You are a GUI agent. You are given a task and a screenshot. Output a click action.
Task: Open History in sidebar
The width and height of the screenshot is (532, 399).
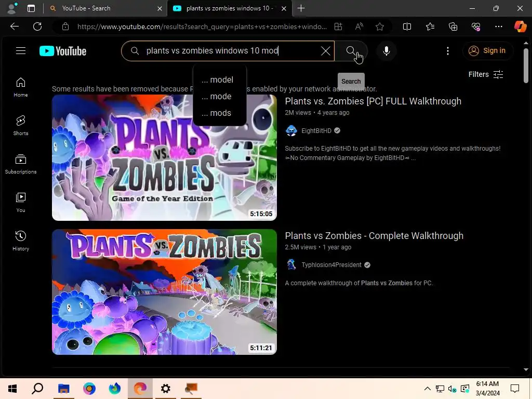pos(21,241)
